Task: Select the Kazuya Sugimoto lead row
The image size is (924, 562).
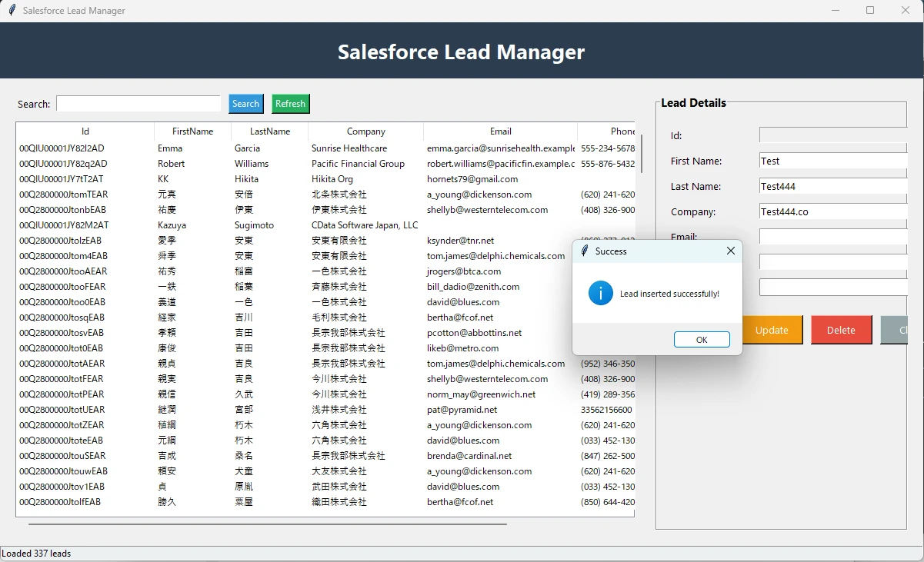Action: (231, 225)
